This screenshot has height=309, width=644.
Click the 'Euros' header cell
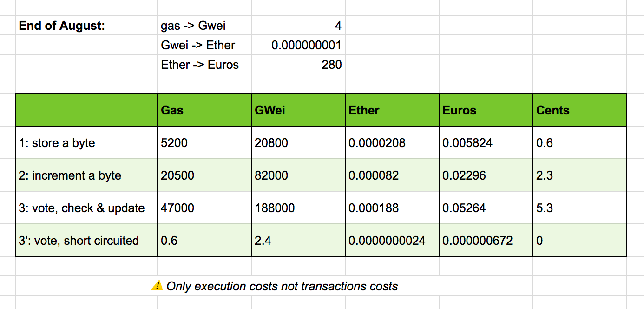click(486, 110)
